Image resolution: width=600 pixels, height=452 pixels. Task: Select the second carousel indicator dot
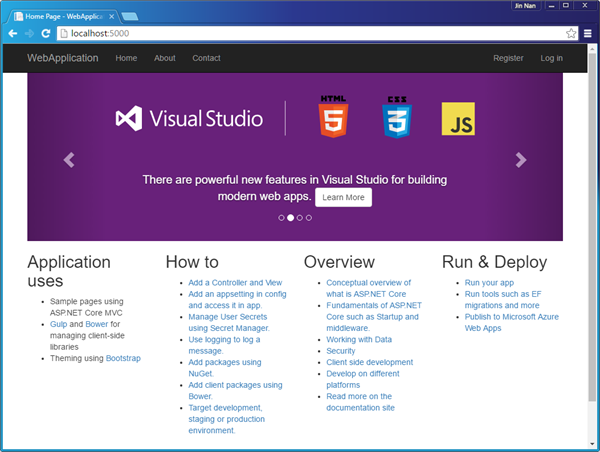[x=290, y=218]
